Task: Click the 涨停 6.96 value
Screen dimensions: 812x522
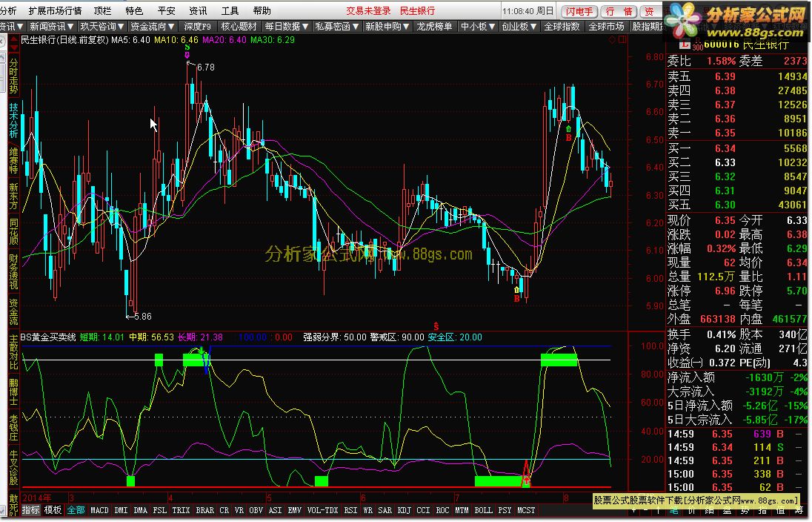Action: 725,291
